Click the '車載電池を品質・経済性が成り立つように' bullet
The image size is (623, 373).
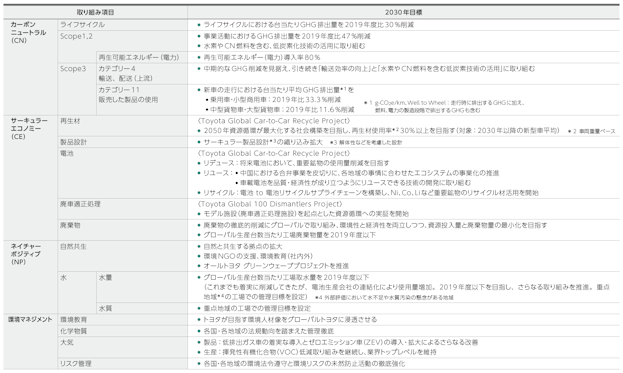[x=353, y=183]
